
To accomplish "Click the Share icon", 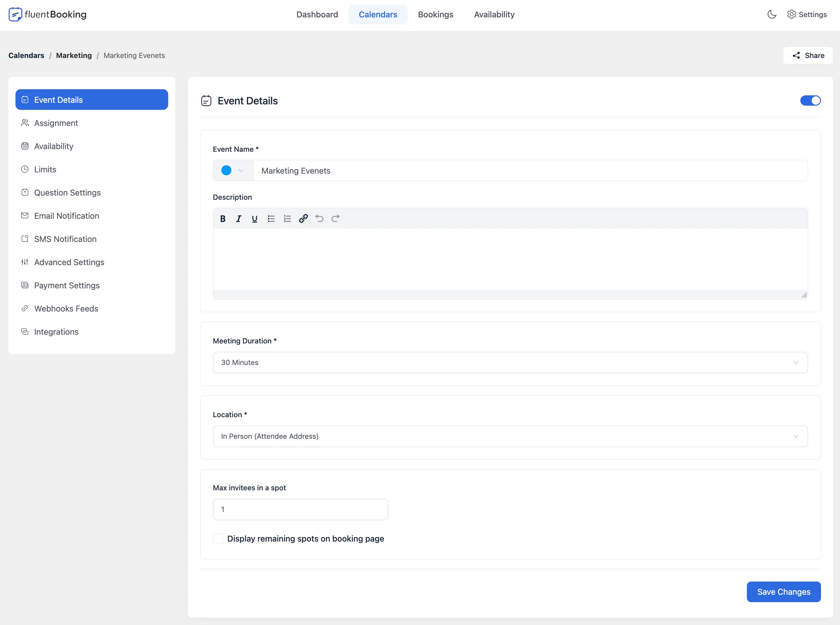I will (796, 55).
